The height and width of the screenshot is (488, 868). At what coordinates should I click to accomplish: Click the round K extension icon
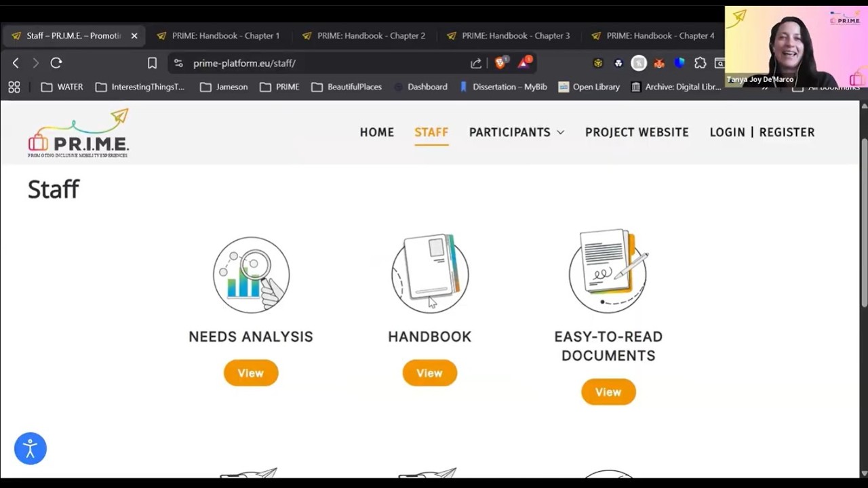click(639, 63)
